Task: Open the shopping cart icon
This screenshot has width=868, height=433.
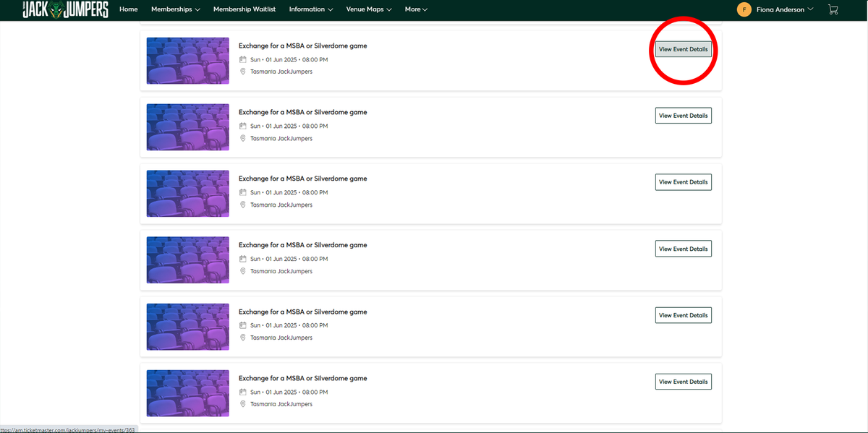Action: point(833,9)
